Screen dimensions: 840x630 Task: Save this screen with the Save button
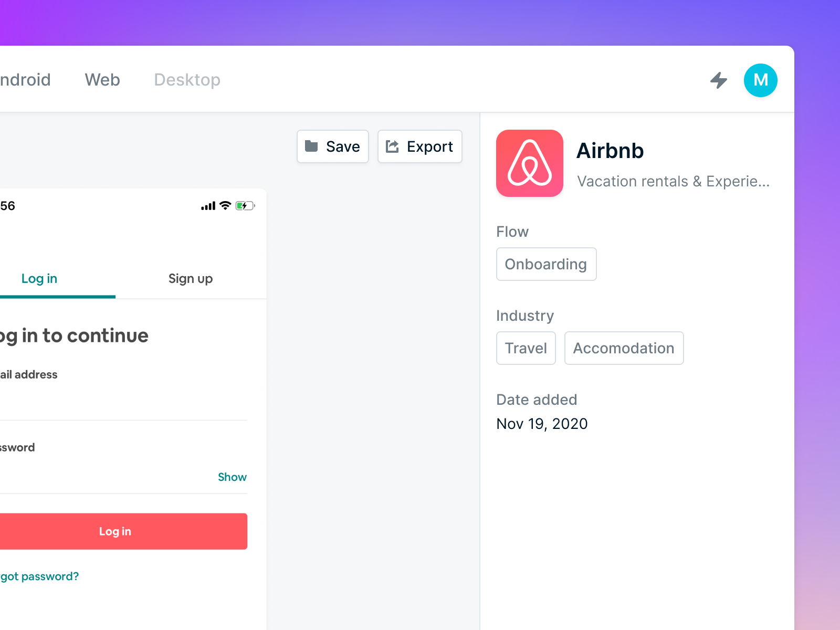tap(333, 146)
